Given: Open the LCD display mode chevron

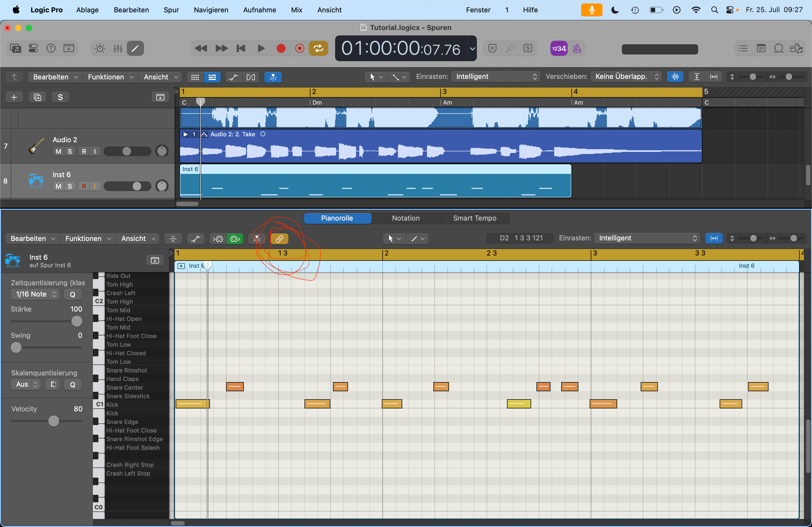Looking at the screenshot, I should point(472,48).
